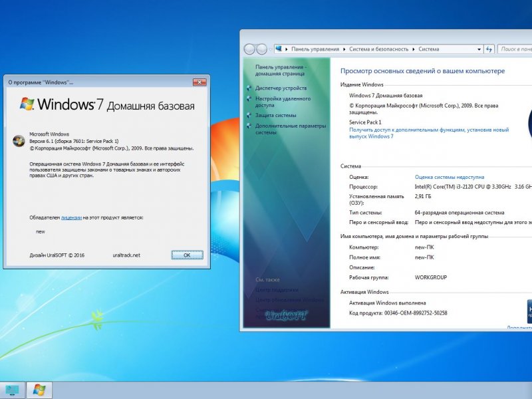Open Дополнительные параметры системы
Viewport: 532px width, 399px height.
[x=291, y=129]
